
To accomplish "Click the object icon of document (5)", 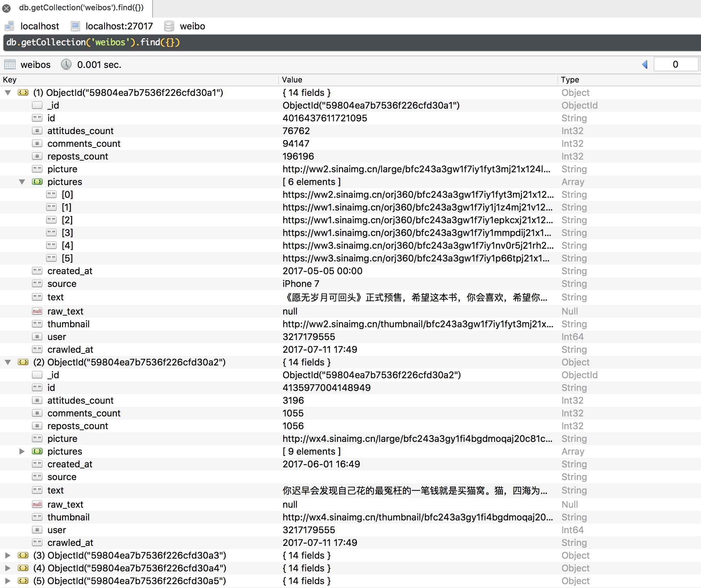I will click(x=23, y=581).
